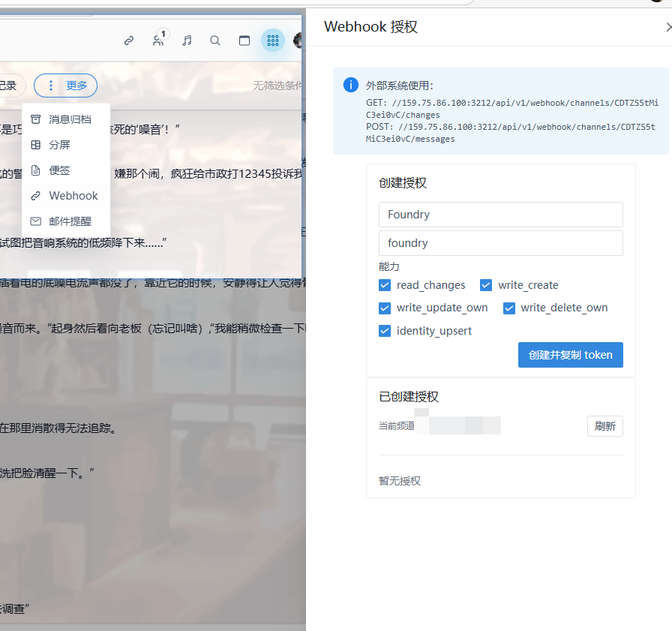Click the 暂无授权 text

click(x=400, y=481)
